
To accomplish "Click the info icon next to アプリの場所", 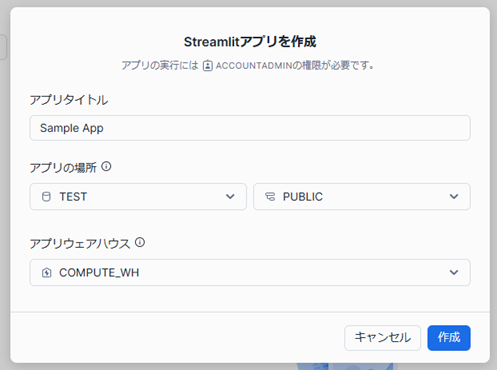I will click(106, 166).
